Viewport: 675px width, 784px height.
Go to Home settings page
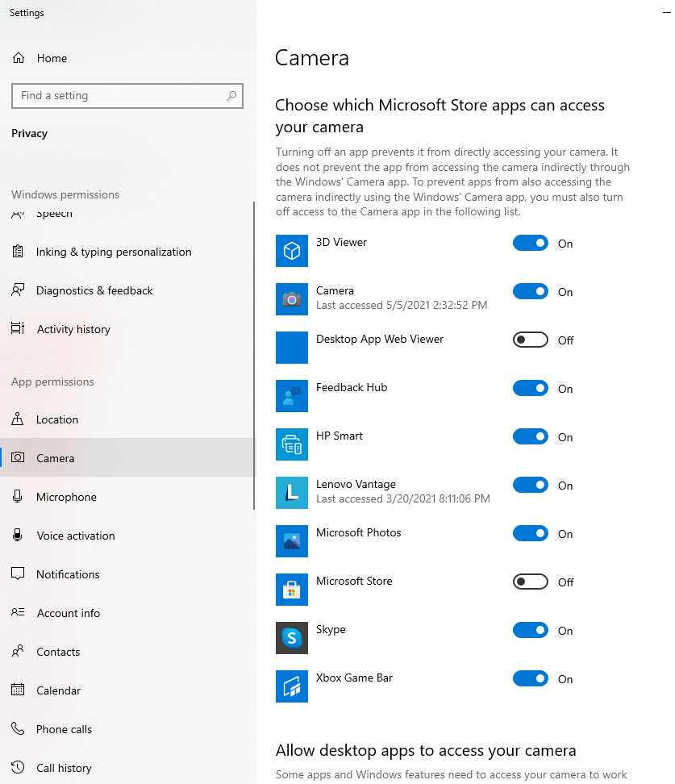coord(127,58)
